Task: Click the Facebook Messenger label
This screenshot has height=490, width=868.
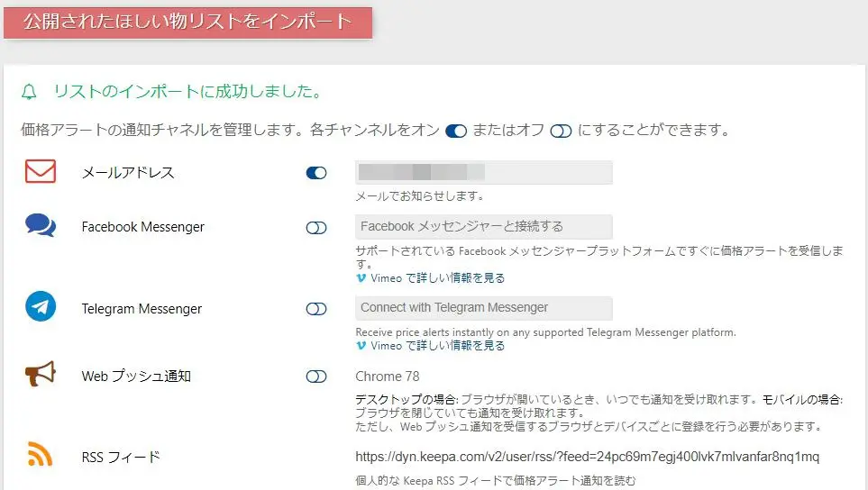Action: point(142,227)
